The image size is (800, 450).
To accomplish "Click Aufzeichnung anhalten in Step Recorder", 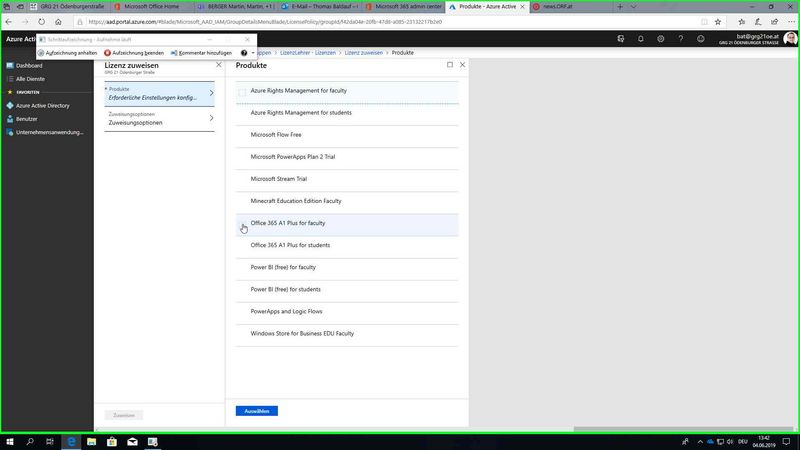I will (x=67, y=53).
